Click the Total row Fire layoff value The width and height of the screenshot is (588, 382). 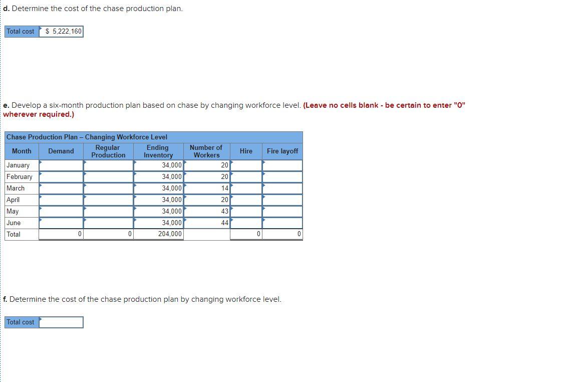tap(282, 234)
